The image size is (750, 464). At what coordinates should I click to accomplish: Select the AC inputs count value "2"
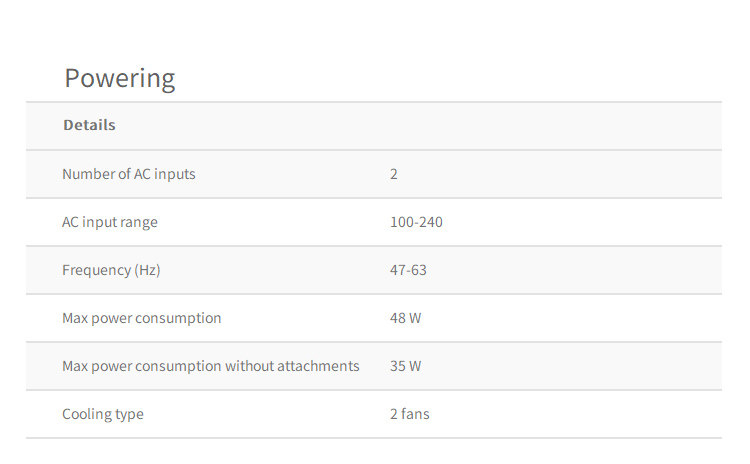click(x=394, y=174)
